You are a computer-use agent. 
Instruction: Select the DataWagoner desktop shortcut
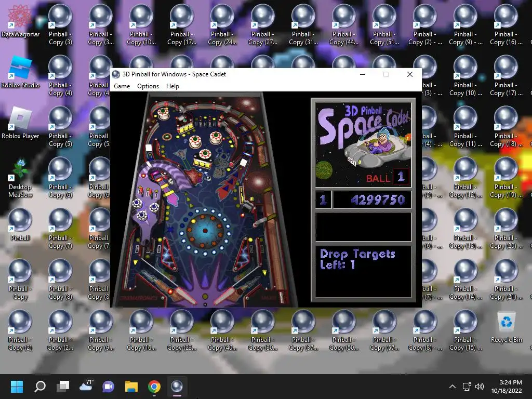(20, 21)
